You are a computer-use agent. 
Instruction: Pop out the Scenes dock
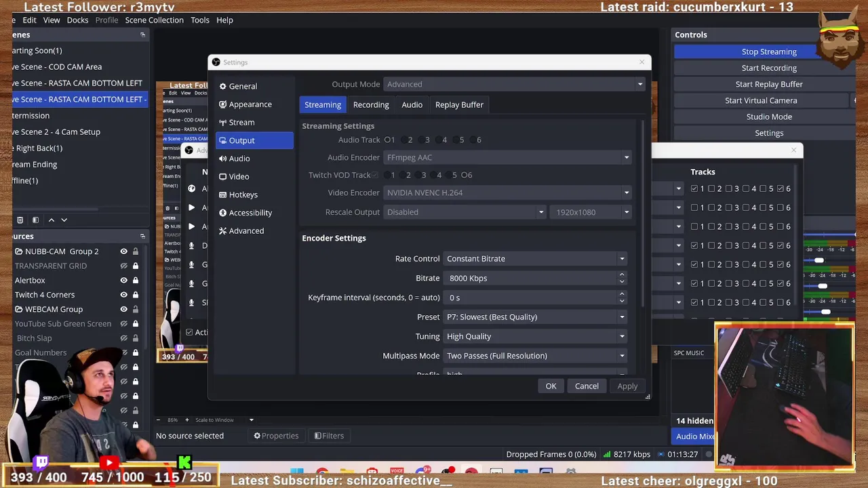(x=142, y=35)
